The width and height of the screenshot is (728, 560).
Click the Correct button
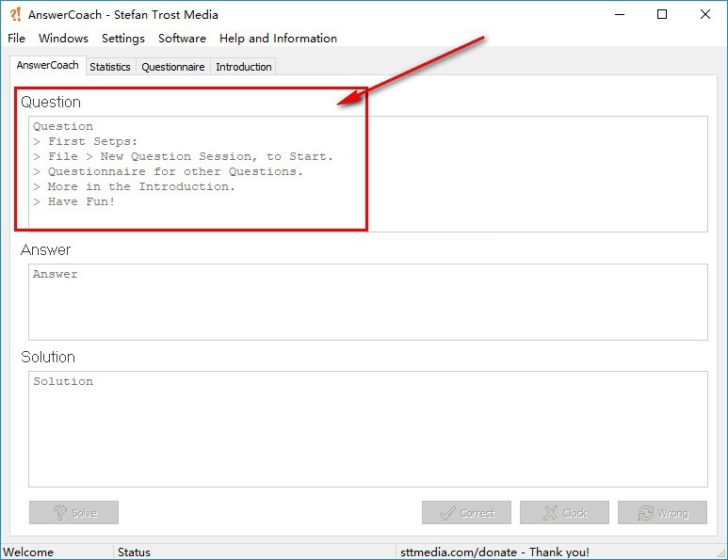[466, 513]
